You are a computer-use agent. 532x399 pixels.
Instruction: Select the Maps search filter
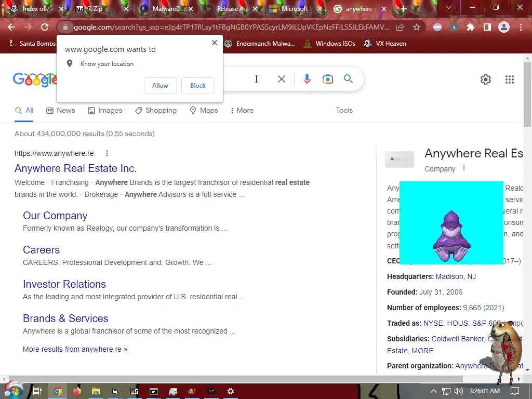coord(204,111)
